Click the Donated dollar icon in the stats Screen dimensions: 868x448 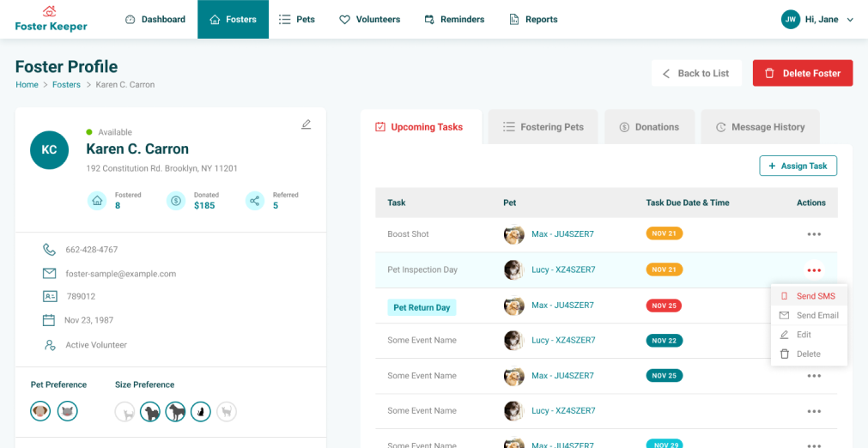pyautogui.click(x=176, y=201)
